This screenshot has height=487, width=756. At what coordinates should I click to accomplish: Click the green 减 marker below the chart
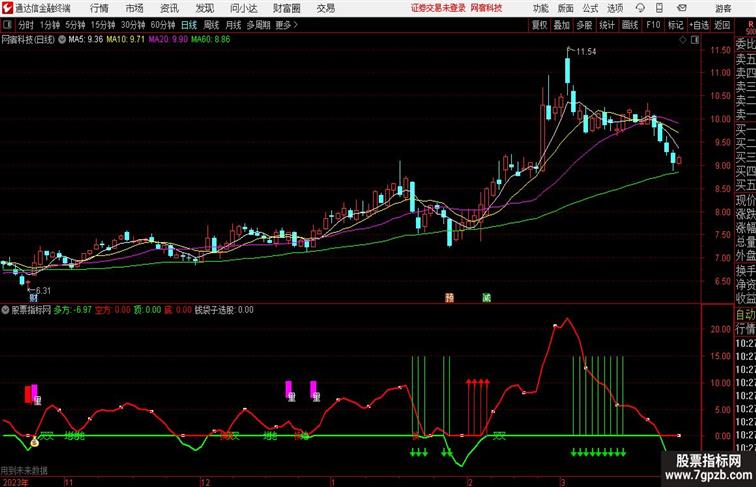point(486,298)
